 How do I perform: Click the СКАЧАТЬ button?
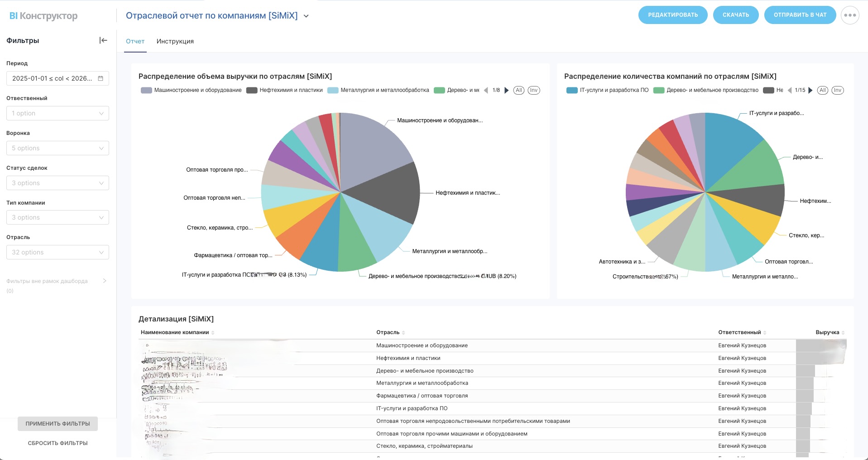(x=736, y=15)
